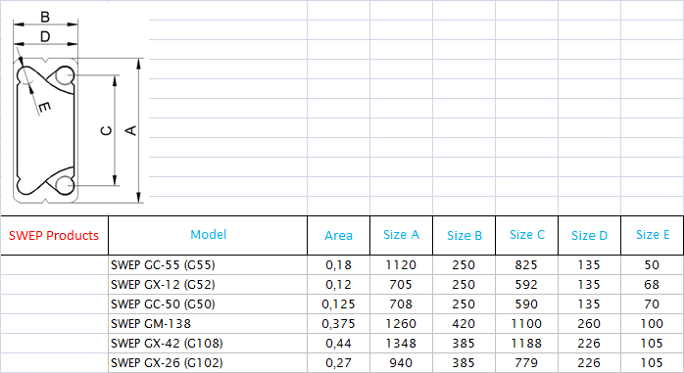Select Size A value 705

[401, 284]
